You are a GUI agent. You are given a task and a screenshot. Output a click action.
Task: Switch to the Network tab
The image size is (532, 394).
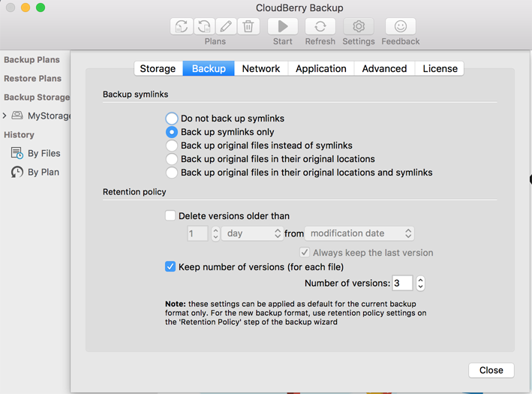click(261, 68)
